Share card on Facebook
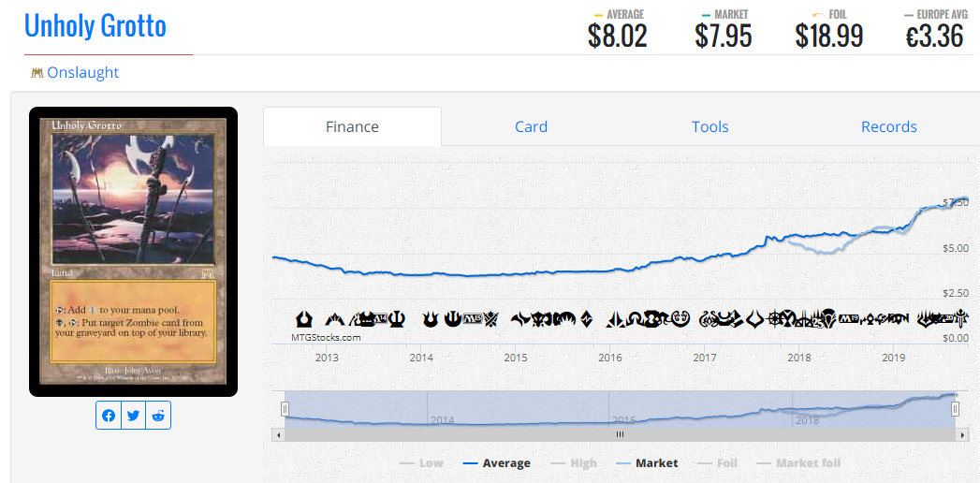Viewport: 980px width, 483px height. click(109, 416)
